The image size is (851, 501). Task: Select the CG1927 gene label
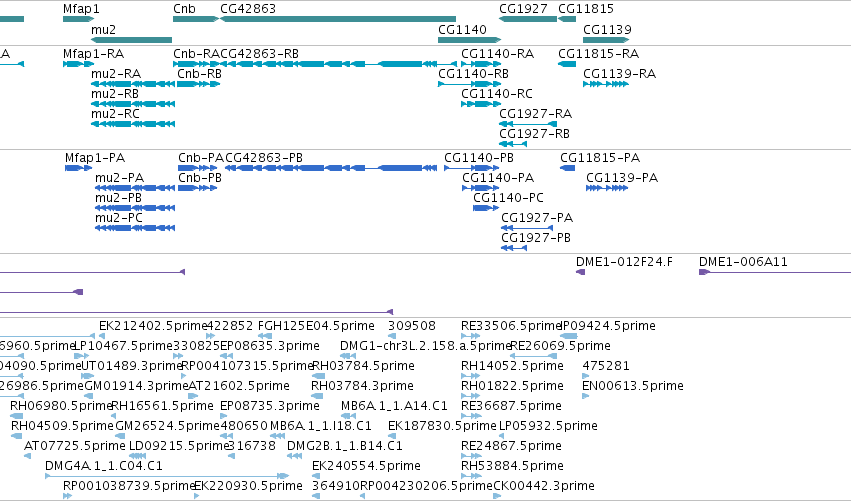[523, 9]
